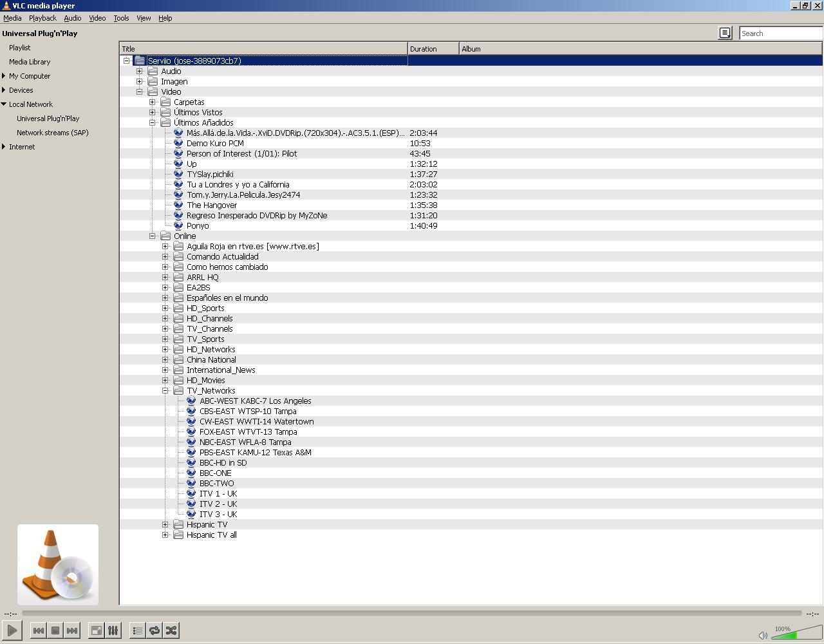Image resolution: width=824 pixels, height=644 pixels.
Task: Click the VLC cone album art thumbnail
Action: [x=58, y=565]
